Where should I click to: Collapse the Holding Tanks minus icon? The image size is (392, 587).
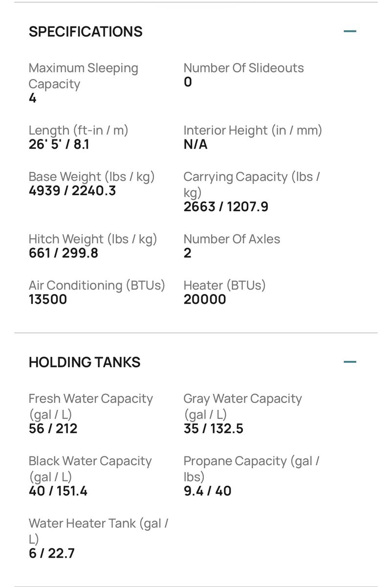[x=349, y=362]
